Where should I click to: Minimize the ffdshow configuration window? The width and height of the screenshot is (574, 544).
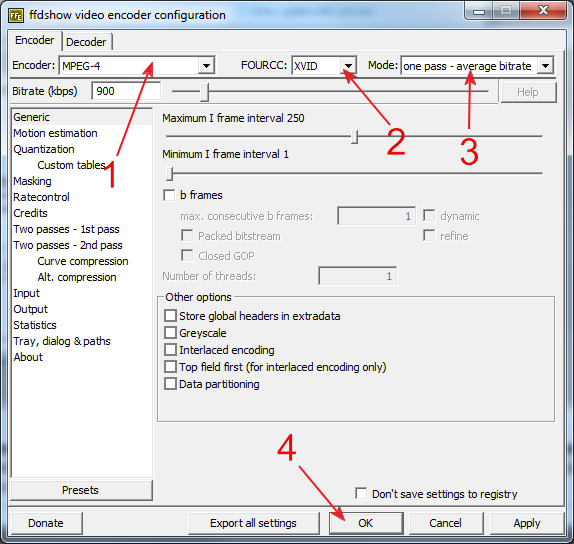479,11
